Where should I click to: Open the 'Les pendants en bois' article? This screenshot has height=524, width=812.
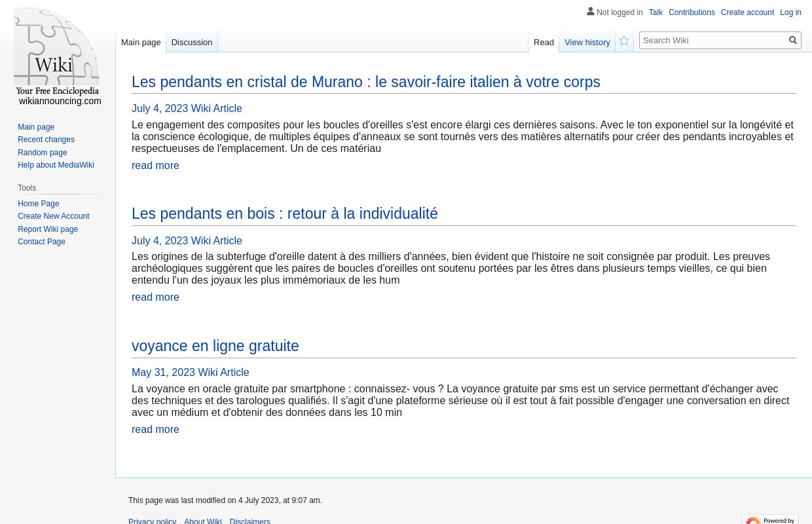pyautogui.click(x=284, y=214)
